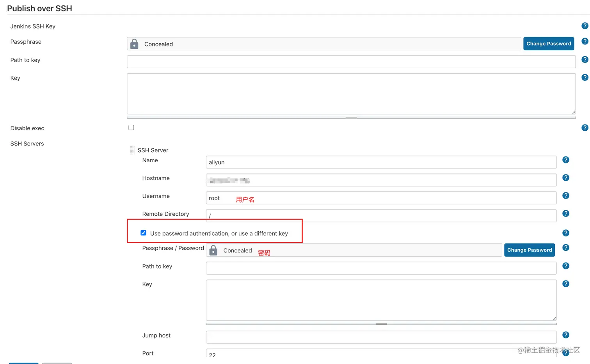Viewport: 590px width, 364px height.
Task: Click the Name field containing aliyun
Action: (381, 162)
